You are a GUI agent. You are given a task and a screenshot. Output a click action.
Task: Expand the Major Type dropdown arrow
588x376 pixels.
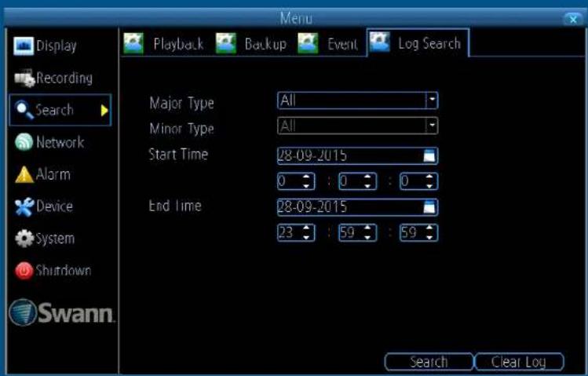[x=432, y=100]
